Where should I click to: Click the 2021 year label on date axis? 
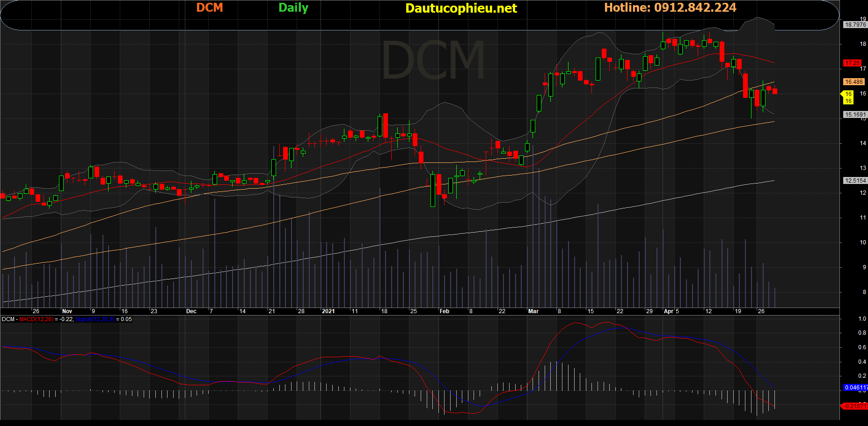tap(328, 311)
